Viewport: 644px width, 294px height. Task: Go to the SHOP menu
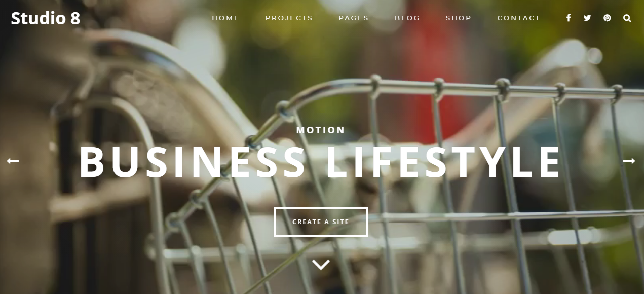[459, 18]
